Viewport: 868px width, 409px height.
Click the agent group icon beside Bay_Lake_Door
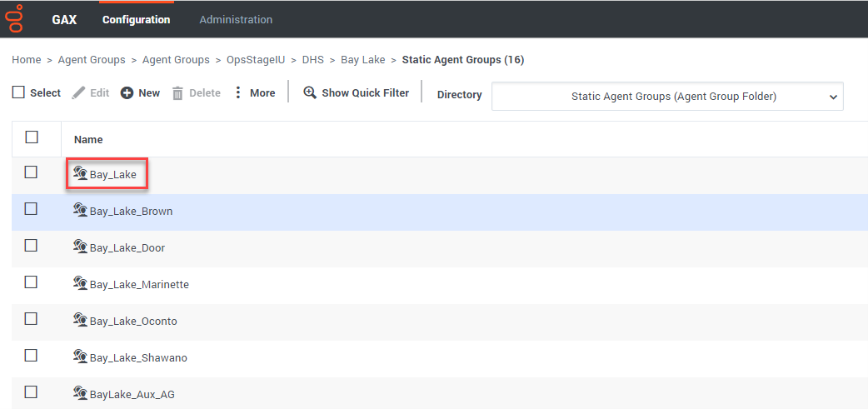click(x=80, y=247)
